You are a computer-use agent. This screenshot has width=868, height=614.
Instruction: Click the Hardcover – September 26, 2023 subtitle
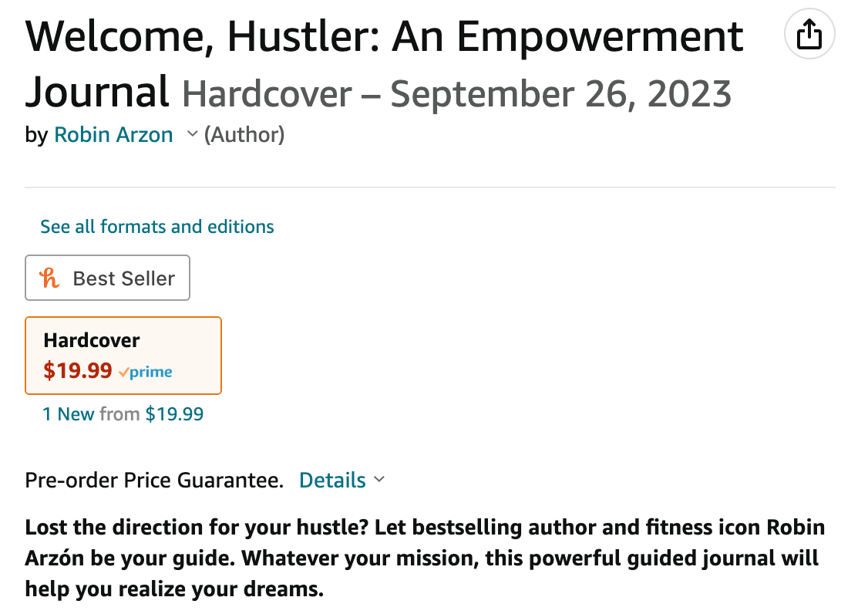457,93
